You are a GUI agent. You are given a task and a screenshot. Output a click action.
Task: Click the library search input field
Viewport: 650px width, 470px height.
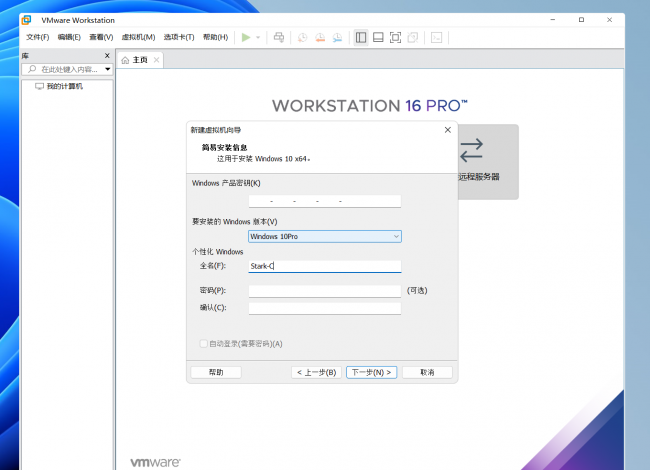coord(69,69)
